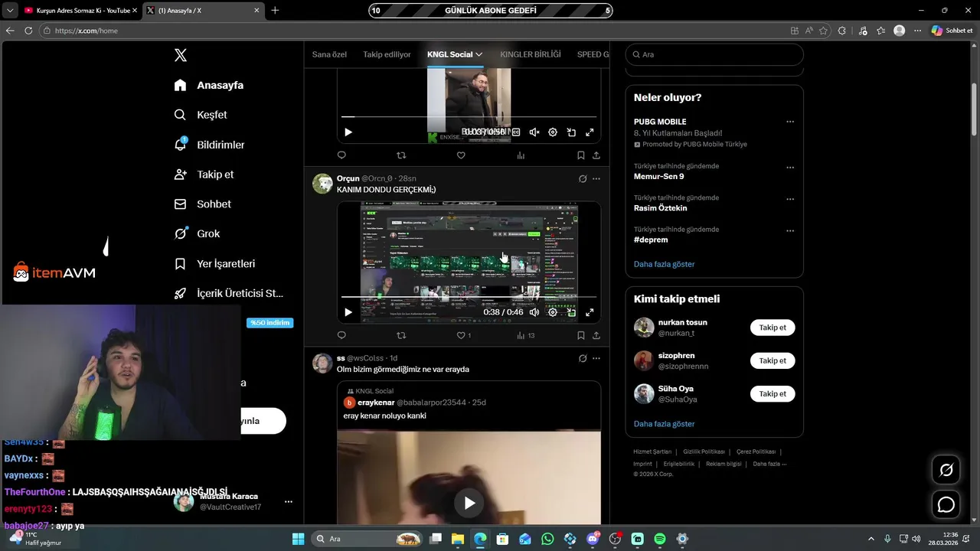The width and height of the screenshot is (980, 551).
Task: Unmute the top video
Action: [x=534, y=132]
